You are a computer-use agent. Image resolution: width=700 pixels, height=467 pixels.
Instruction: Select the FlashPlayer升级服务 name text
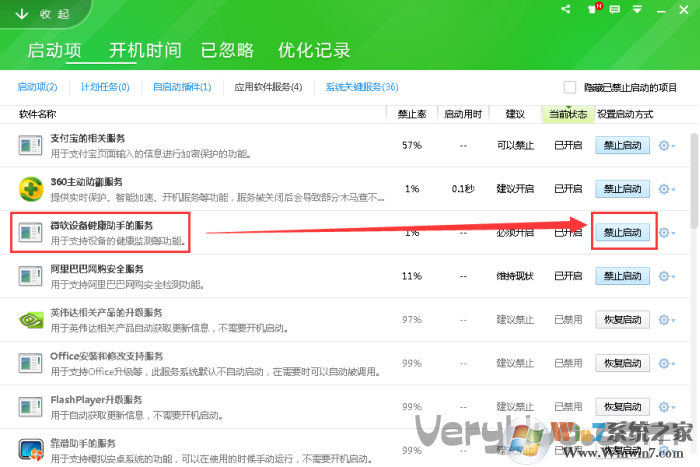[96, 400]
